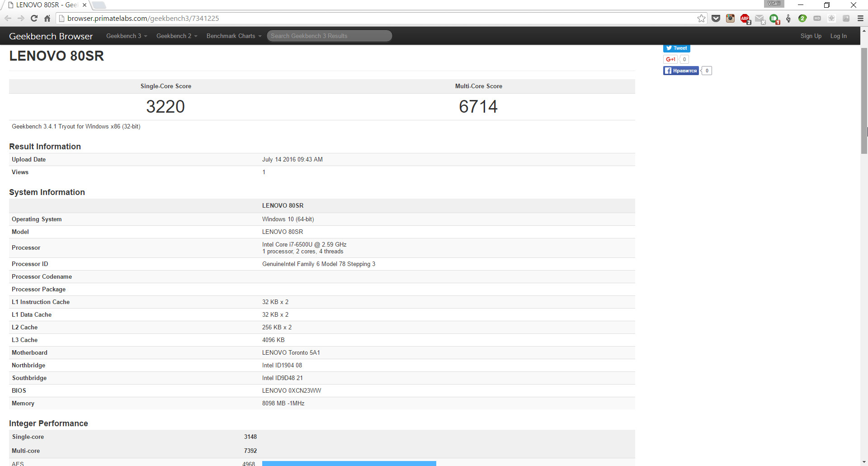Click the treble clef music extension icon
This screenshot has height=466, width=868.
[x=788, y=19]
